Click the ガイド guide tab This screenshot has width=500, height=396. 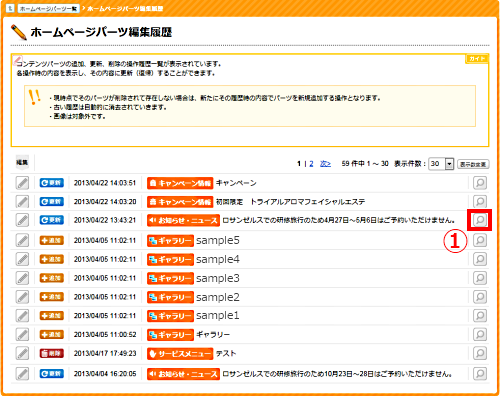coord(477,59)
